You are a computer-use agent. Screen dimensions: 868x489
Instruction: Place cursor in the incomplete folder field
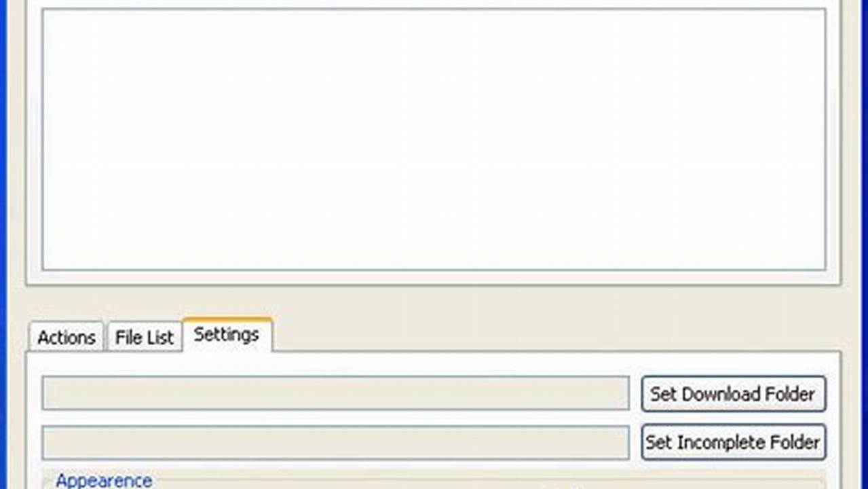point(335,442)
